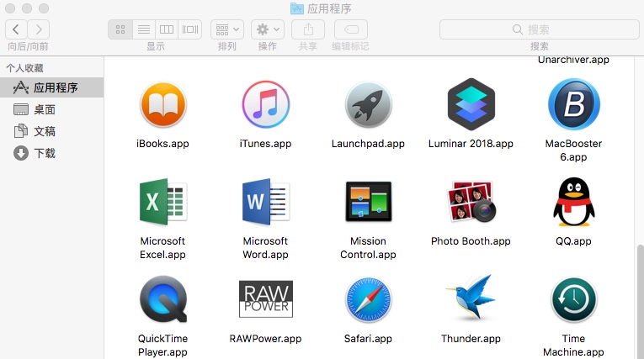Select the Luminar 2018.app icon
The width and height of the screenshot is (644, 359).
pyautogui.click(x=471, y=104)
